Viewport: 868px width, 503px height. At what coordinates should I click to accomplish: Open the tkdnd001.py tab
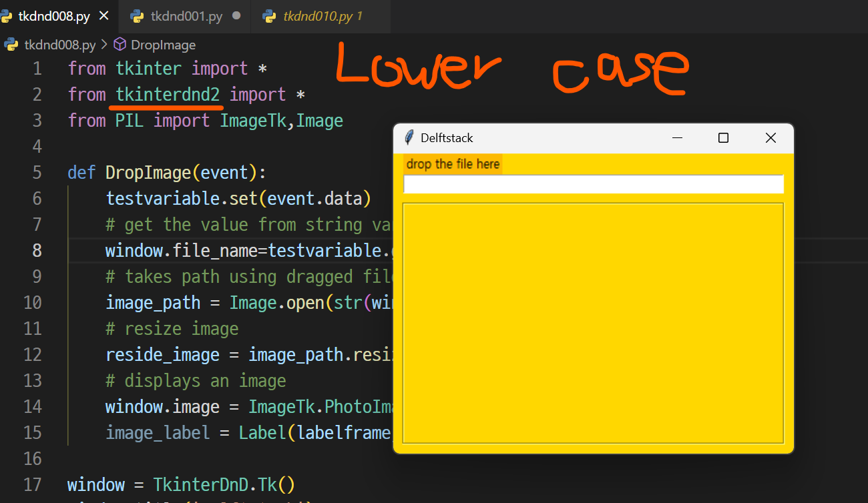point(186,17)
